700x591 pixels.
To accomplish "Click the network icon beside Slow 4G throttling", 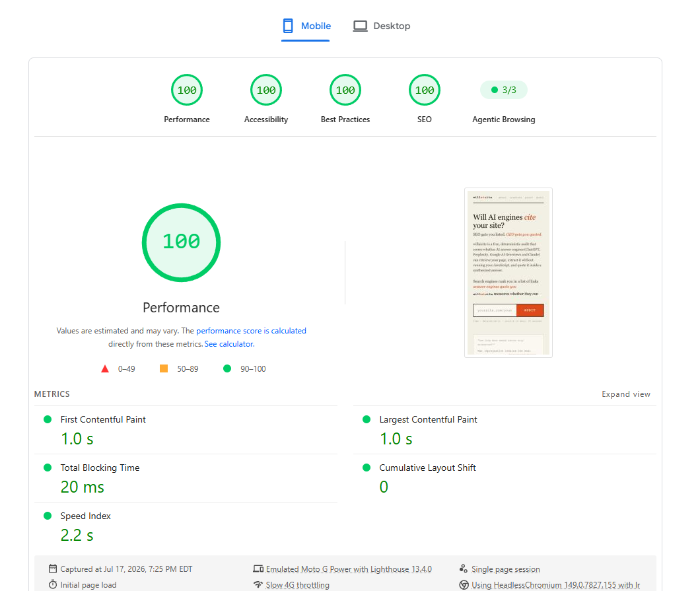I will 258,585.
